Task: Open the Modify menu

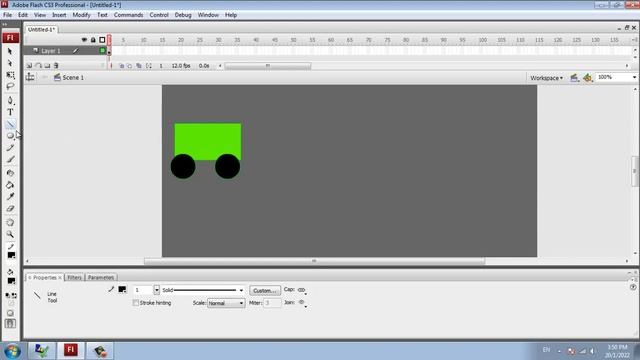Action: pyautogui.click(x=81, y=15)
